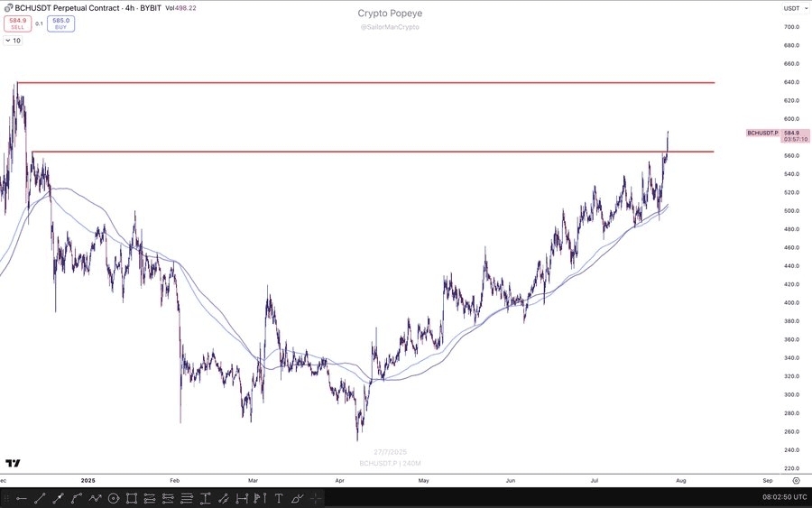Click the upper red horizontal line at 640

click(x=361, y=82)
